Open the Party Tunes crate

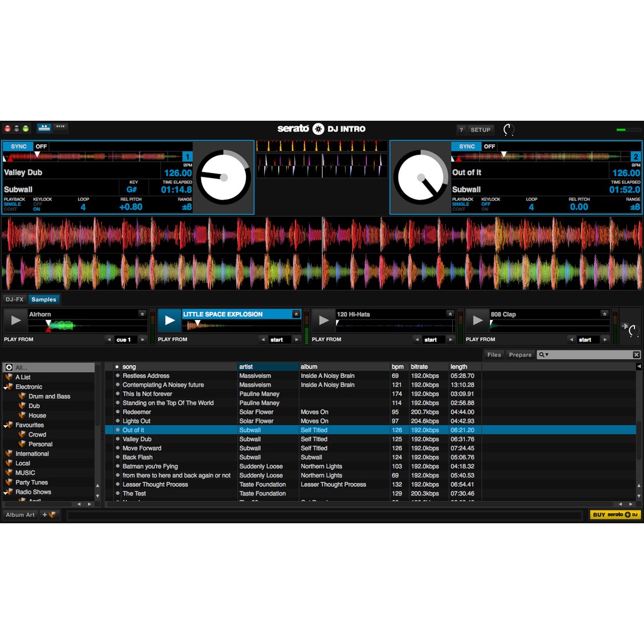[x=31, y=482]
